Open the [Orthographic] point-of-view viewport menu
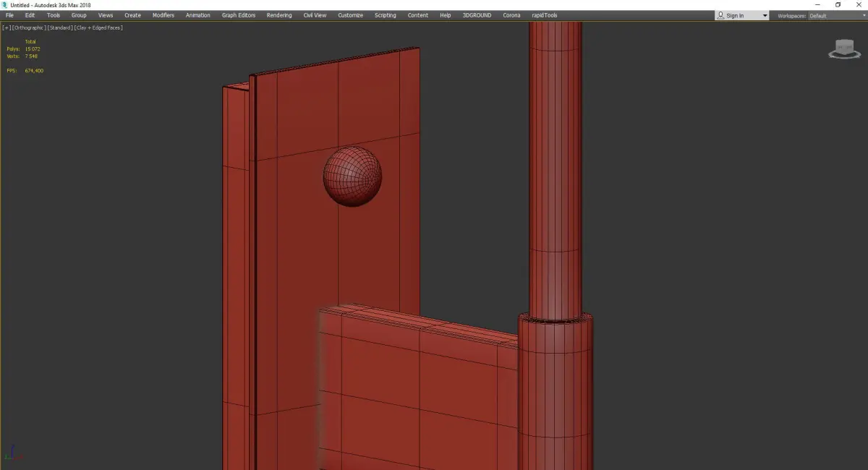 pyautogui.click(x=28, y=27)
